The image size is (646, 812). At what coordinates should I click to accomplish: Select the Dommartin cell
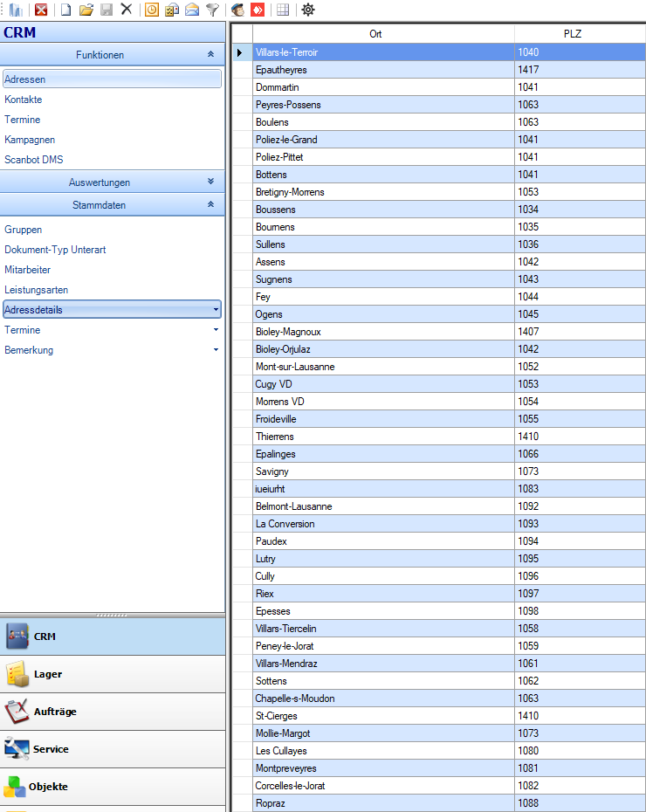[383, 87]
